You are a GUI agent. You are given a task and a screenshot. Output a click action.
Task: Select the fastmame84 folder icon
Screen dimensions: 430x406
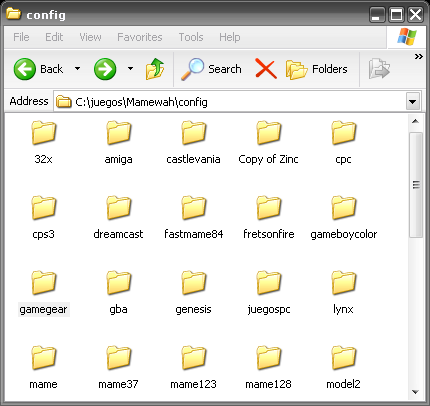click(194, 208)
